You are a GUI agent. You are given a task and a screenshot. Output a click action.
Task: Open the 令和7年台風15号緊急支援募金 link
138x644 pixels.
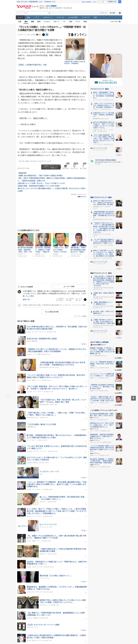click(105, 160)
